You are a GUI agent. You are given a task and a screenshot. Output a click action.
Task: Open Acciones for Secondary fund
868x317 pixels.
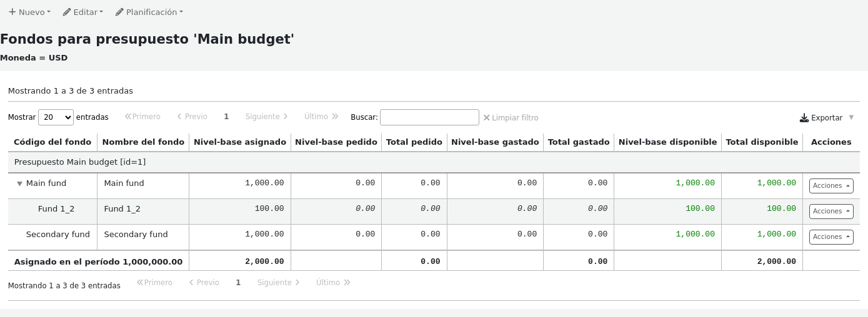click(831, 237)
